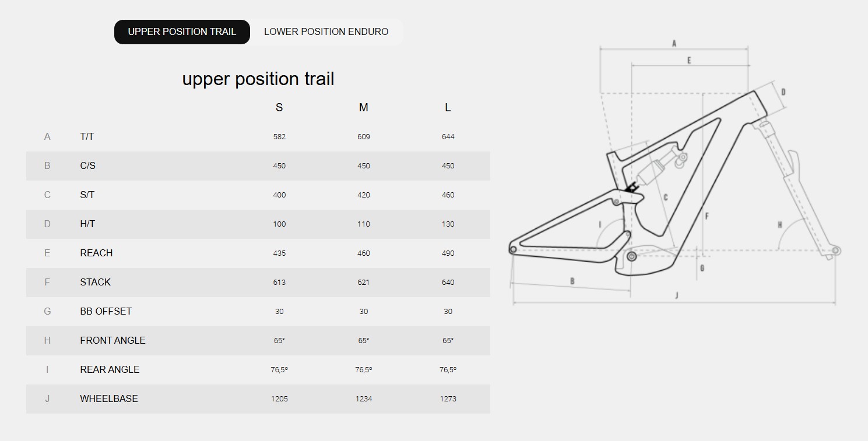The image size is (868, 441).
Task: Click the S size column header
Action: point(279,108)
